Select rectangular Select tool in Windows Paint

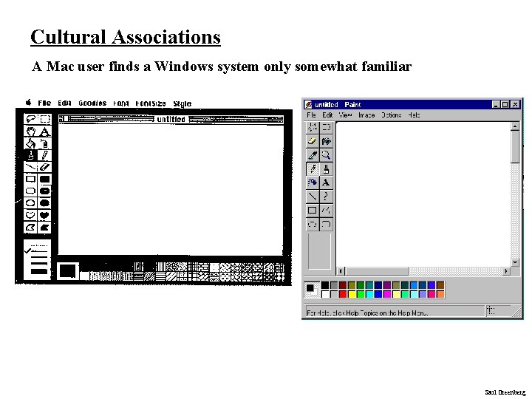tap(326, 128)
